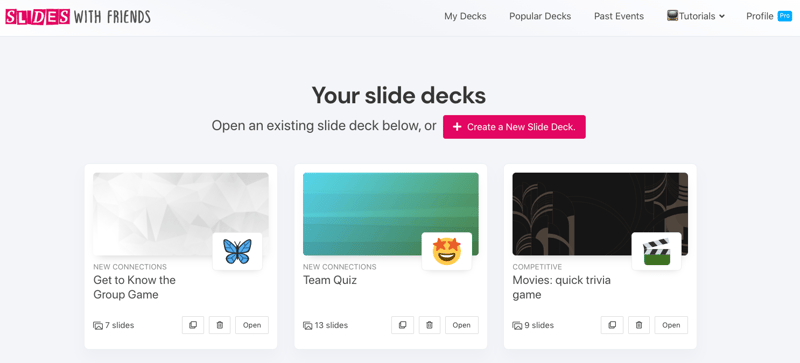
Task: View Past Events
Action: tap(619, 16)
